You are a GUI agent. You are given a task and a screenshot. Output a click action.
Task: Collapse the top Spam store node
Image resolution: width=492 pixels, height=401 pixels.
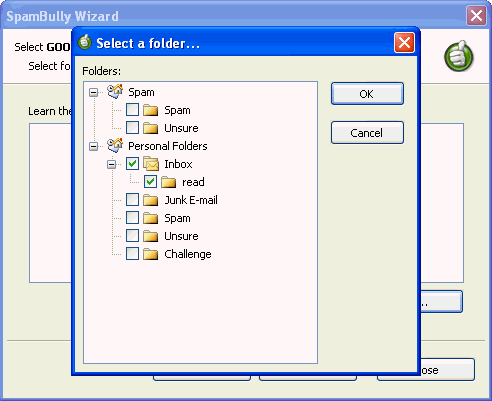point(94,92)
